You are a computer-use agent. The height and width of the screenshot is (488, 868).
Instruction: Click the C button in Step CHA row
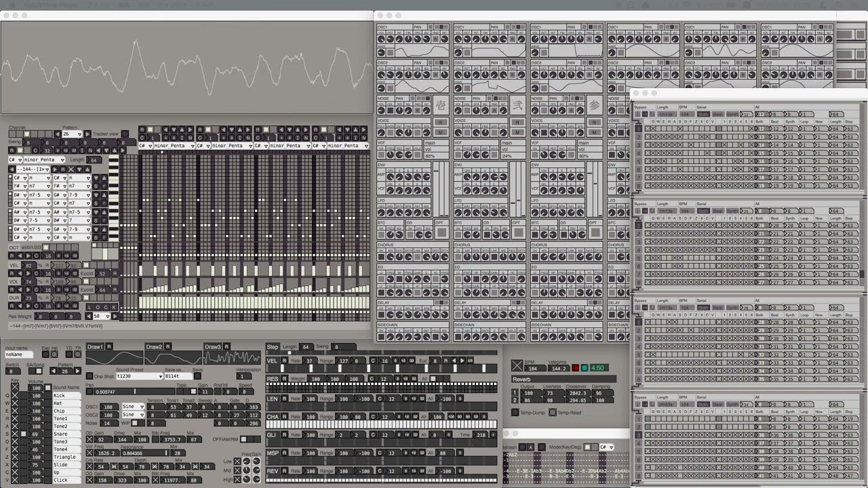[x=373, y=417]
